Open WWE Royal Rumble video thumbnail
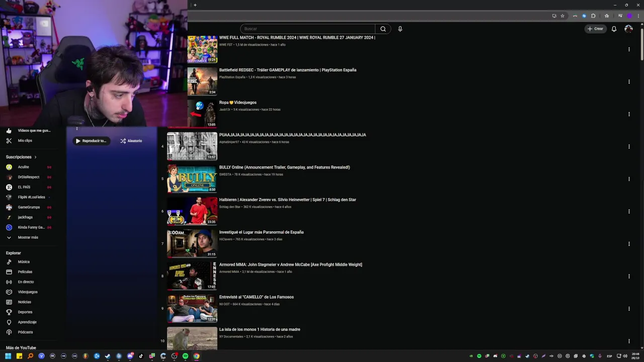 point(202,49)
